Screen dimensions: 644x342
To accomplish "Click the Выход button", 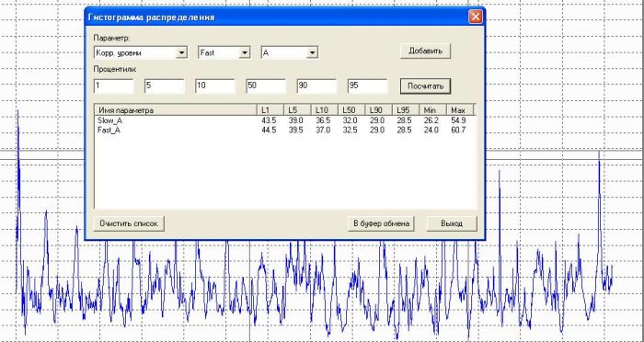I will pos(452,223).
